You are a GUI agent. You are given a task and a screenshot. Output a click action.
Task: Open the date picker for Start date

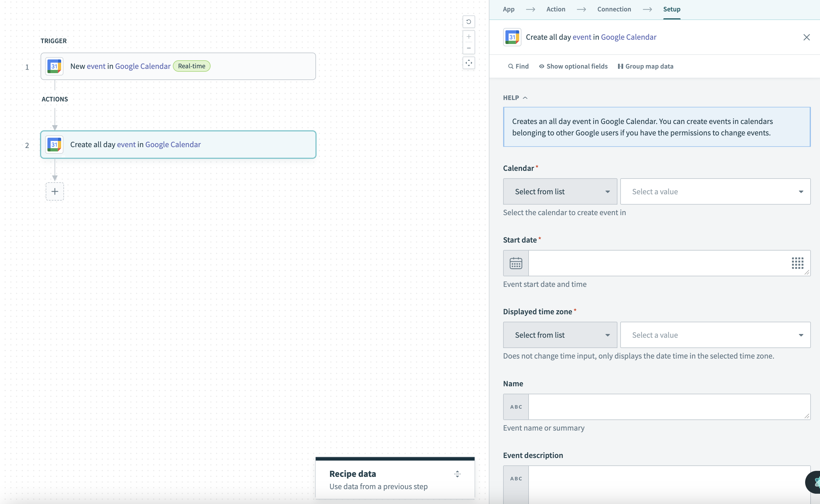(516, 263)
